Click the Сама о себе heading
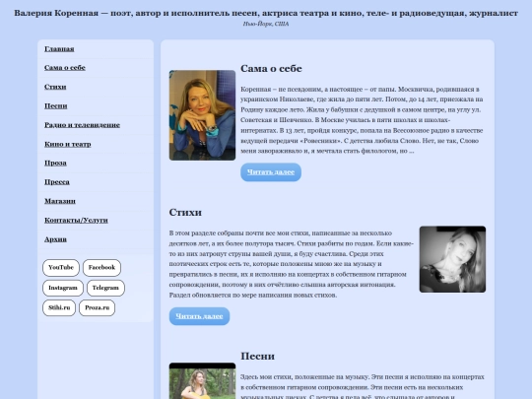Screen dimensions: 532x399 coord(271,69)
